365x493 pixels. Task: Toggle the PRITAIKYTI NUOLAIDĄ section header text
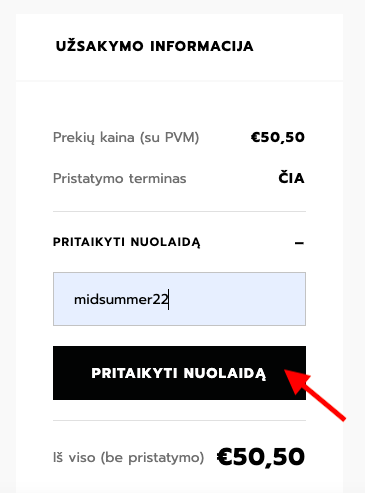(127, 242)
